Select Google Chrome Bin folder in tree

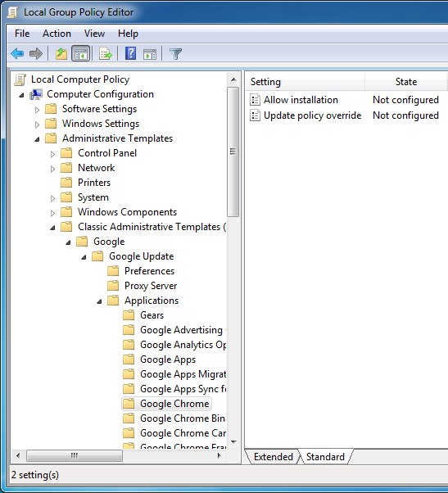183,418
